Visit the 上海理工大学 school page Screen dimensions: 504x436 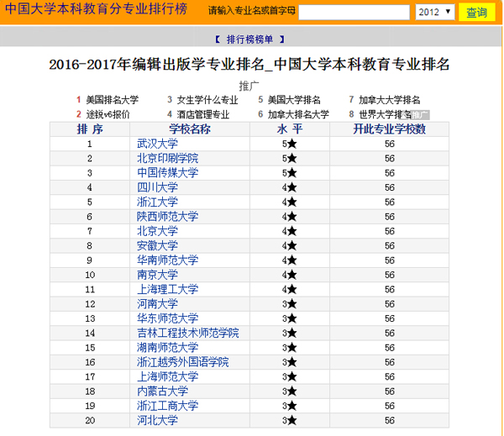(167, 289)
